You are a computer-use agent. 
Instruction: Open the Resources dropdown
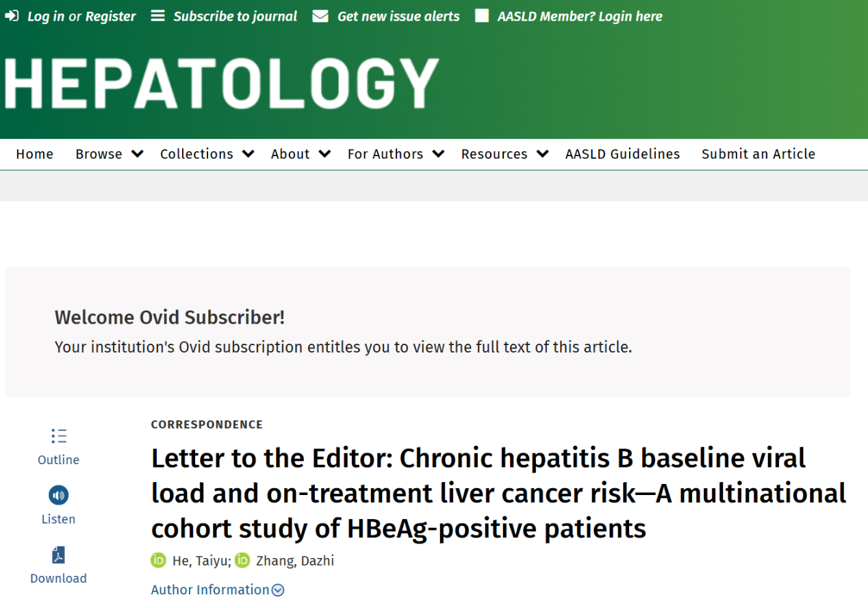pyautogui.click(x=505, y=154)
